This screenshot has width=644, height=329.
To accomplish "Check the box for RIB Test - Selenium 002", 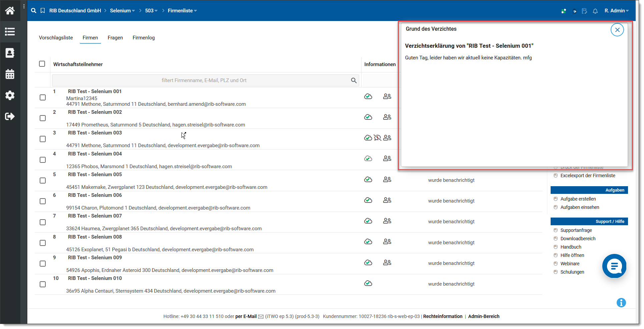I will pos(43,118).
